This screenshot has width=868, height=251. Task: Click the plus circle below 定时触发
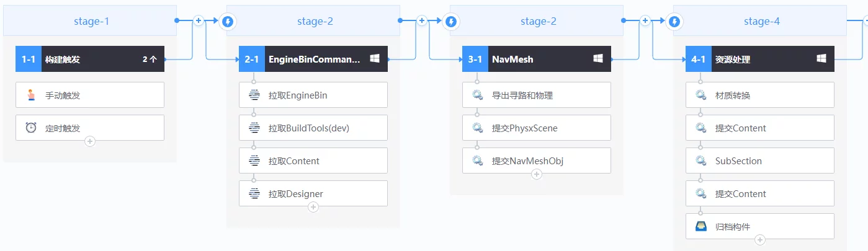[x=90, y=141]
